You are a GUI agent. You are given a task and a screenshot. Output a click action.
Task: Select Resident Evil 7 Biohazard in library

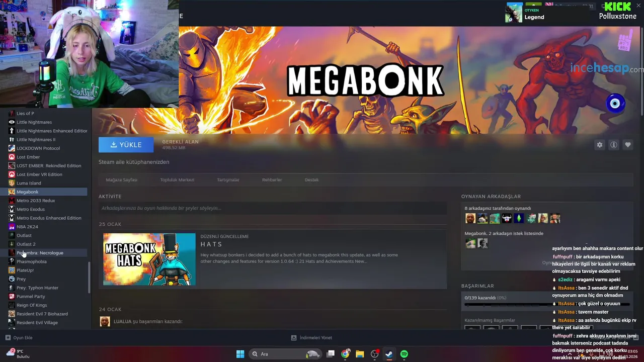42,314
